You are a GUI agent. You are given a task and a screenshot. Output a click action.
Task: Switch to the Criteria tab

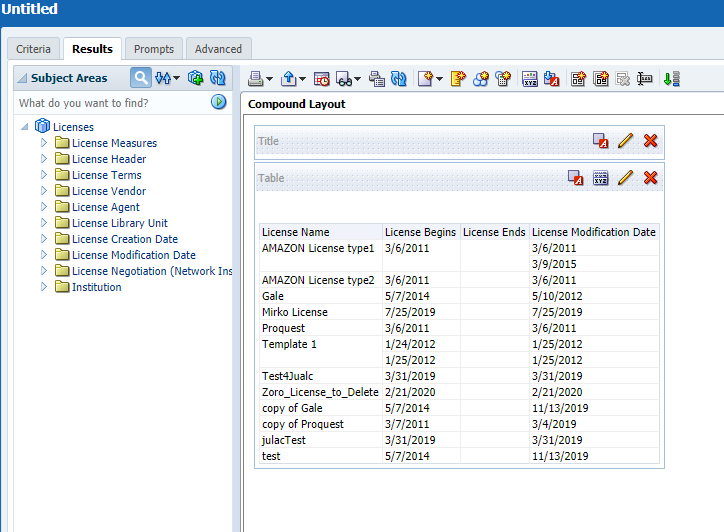pos(33,49)
